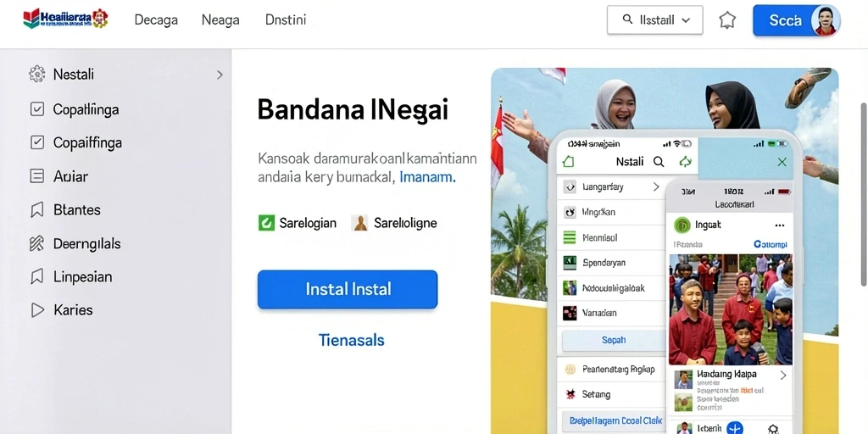This screenshot has width=868, height=434.
Task: Toggle the Copatliinga checkbox
Action: click(36, 109)
